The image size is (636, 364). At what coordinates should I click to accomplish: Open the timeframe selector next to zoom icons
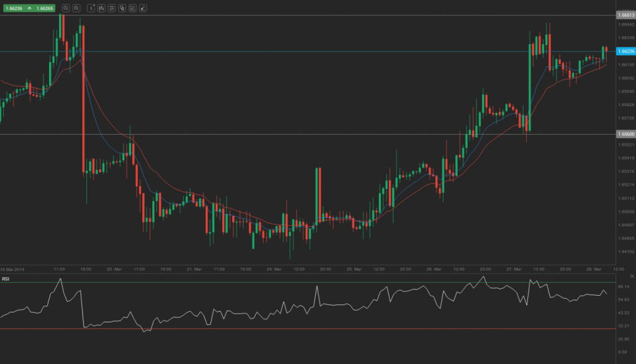pos(91,8)
